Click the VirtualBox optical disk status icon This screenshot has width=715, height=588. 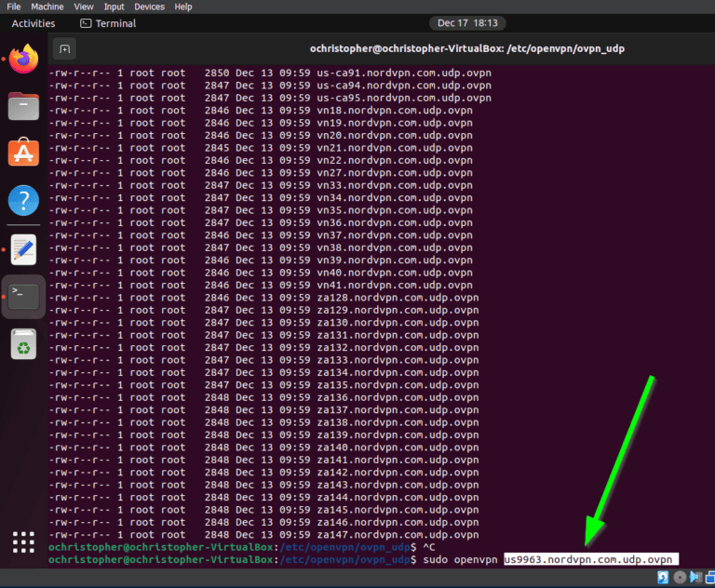click(681, 579)
